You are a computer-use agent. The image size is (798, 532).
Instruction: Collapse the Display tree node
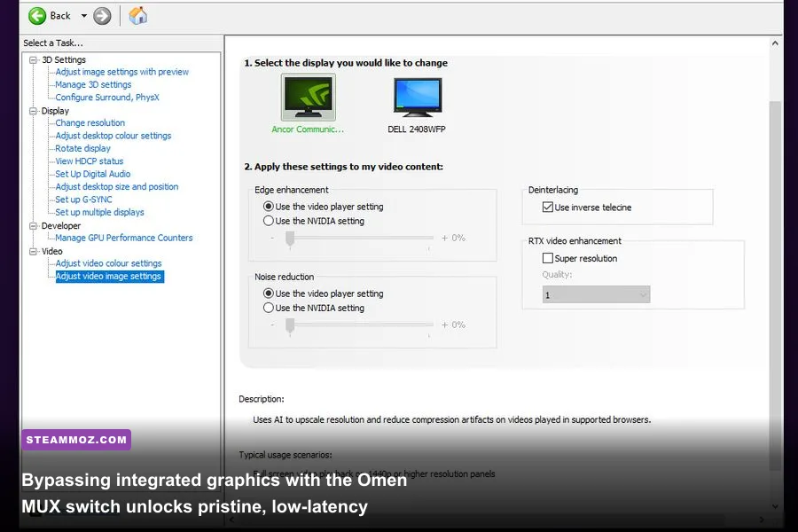tap(33, 111)
